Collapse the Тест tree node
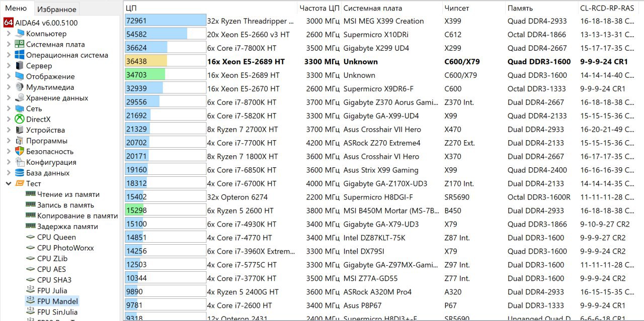The image size is (644, 321). coord(9,184)
